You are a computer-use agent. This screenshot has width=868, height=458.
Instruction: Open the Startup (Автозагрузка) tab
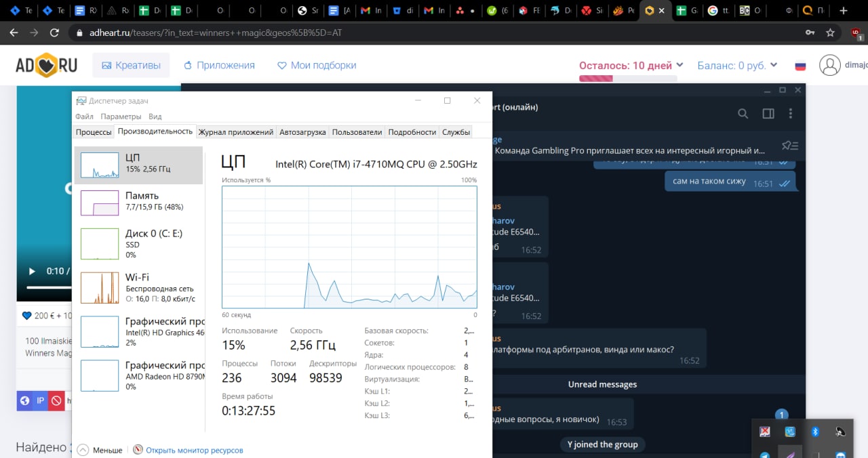[302, 132]
